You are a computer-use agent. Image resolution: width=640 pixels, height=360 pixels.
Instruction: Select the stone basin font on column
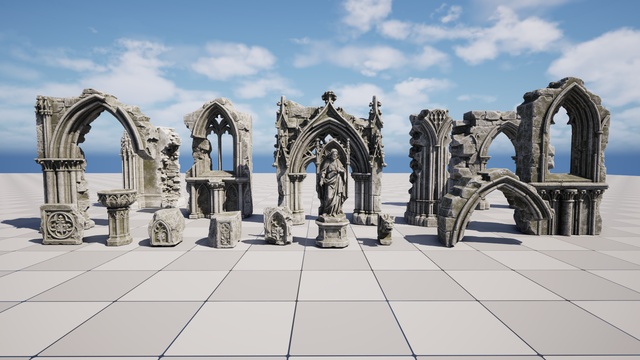(x=117, y=218)
